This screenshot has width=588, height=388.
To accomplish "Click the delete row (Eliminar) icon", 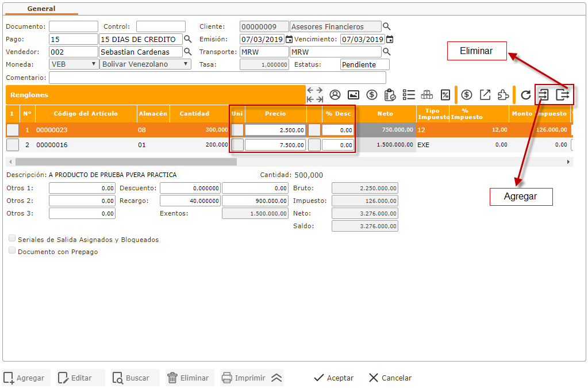I will tap(563, 95).
